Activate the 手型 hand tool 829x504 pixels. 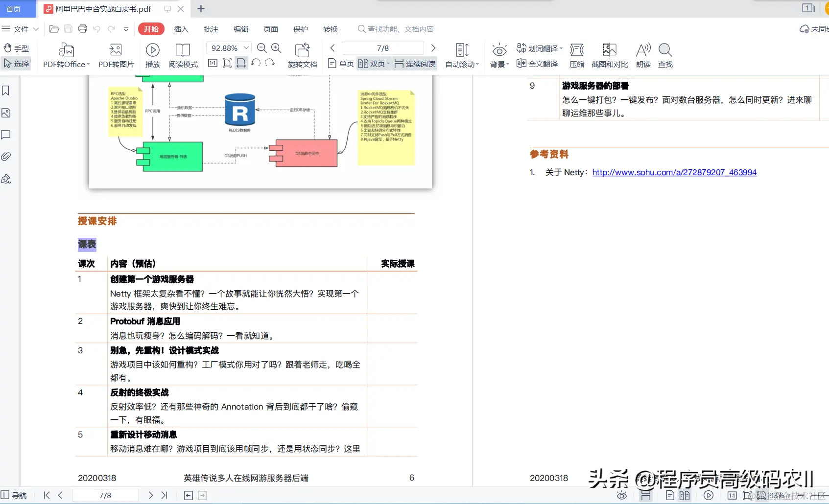tap(16, 47)
